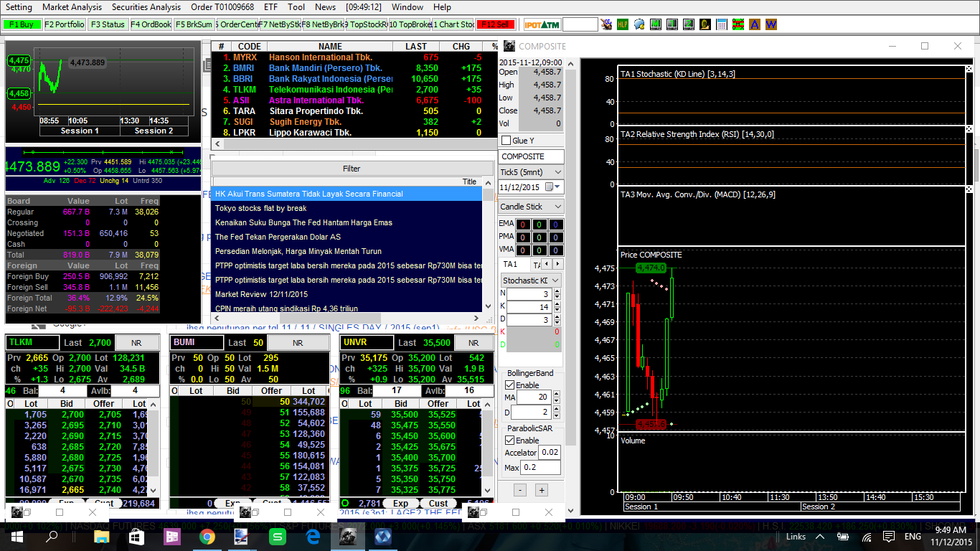Disable the BollingerBand Enable checkbox
The height and width of the screenshot is (551, 980).
coord(509,385)
